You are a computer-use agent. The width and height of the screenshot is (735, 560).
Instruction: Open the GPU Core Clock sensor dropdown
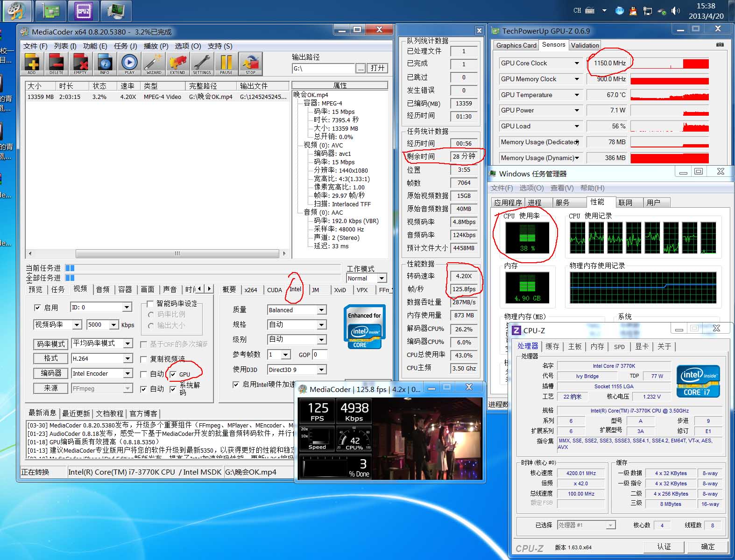tap(540, 63)
